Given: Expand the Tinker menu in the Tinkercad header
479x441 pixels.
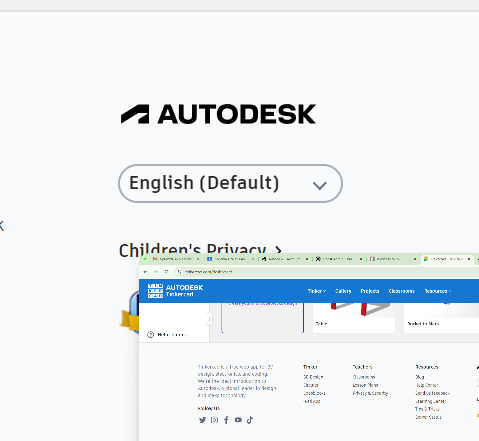Looking at the screenshot, I should click(316, 291).
